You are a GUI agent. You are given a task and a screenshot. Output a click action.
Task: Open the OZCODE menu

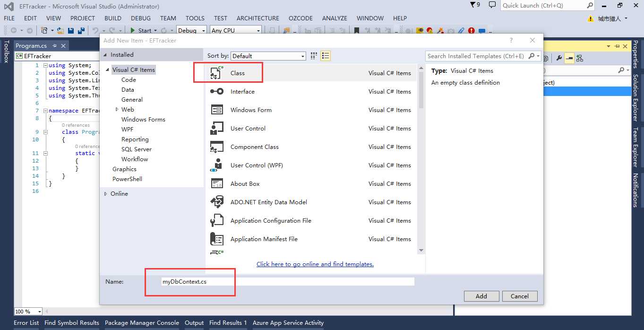301,18
